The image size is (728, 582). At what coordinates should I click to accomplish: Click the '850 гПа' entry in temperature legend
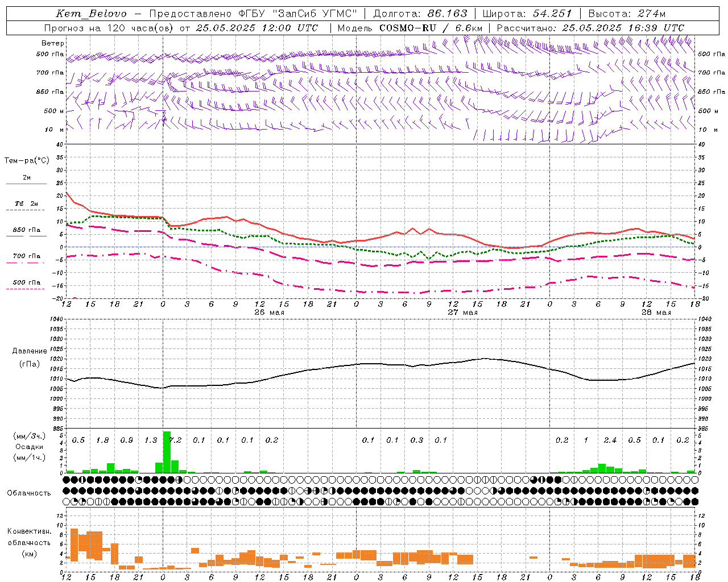point(27,230)
